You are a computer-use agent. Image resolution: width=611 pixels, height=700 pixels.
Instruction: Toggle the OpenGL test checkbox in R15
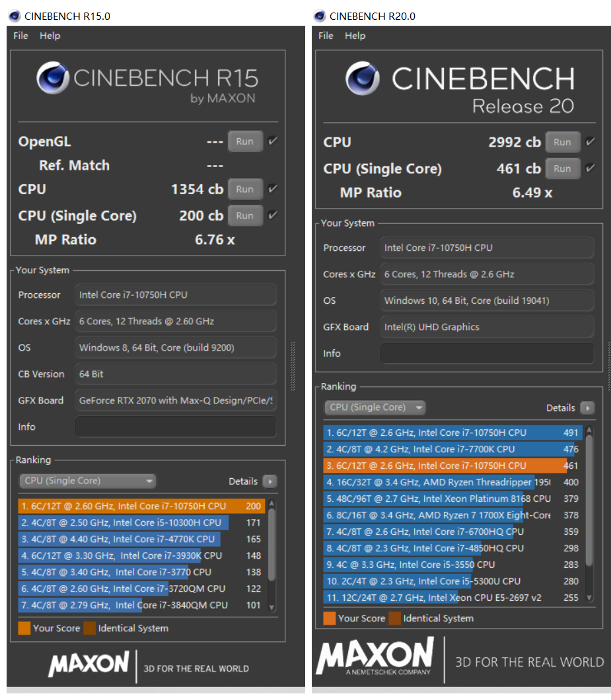point(272,141)
